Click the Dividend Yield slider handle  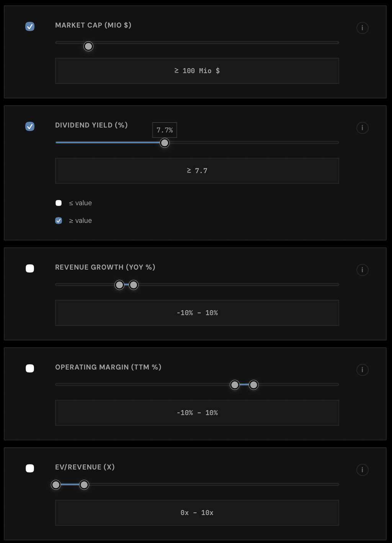tap(165, 142)
